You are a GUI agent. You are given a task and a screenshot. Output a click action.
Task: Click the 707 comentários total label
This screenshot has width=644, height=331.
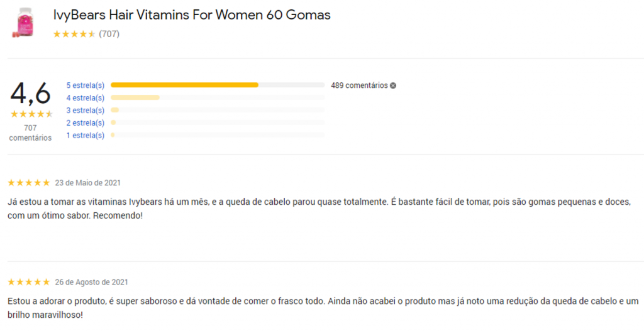pos(30,133)
